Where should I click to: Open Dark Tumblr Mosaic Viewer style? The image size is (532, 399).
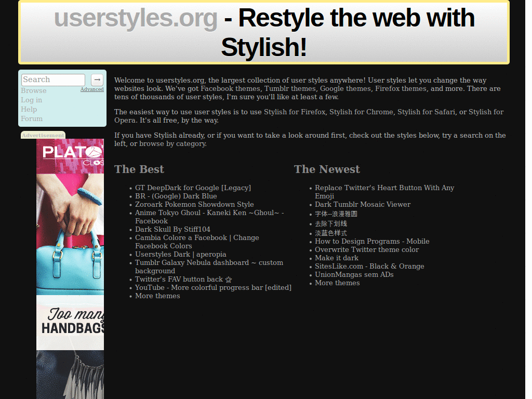[x=363, y=205]
